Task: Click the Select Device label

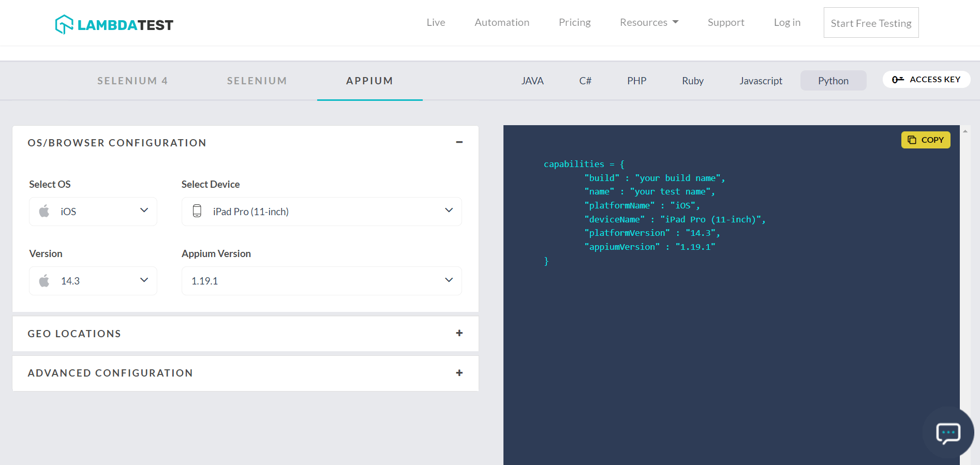Action: pyautogui.click(x=211, y=184)
